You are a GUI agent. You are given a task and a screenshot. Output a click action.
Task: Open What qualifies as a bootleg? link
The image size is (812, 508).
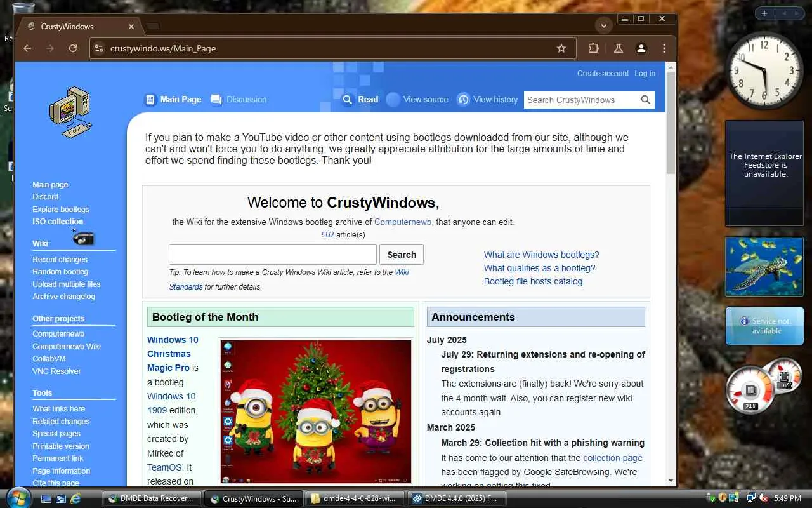click(539, 268)
